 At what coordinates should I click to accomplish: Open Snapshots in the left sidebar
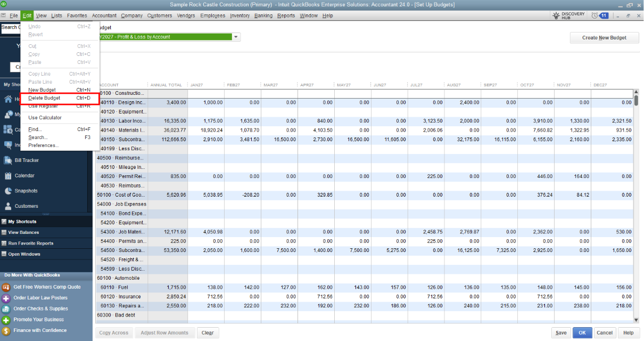[x=26, y=191]
